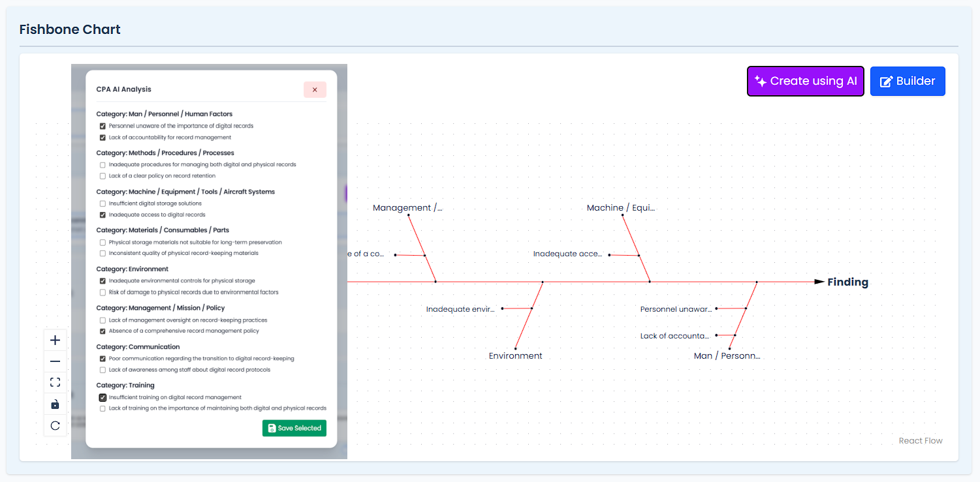Viewport: 980px width, 482px height.
Task: Click the refresh chart circular arrow icon
Action: pyautogui.click(x=55, y=426)
